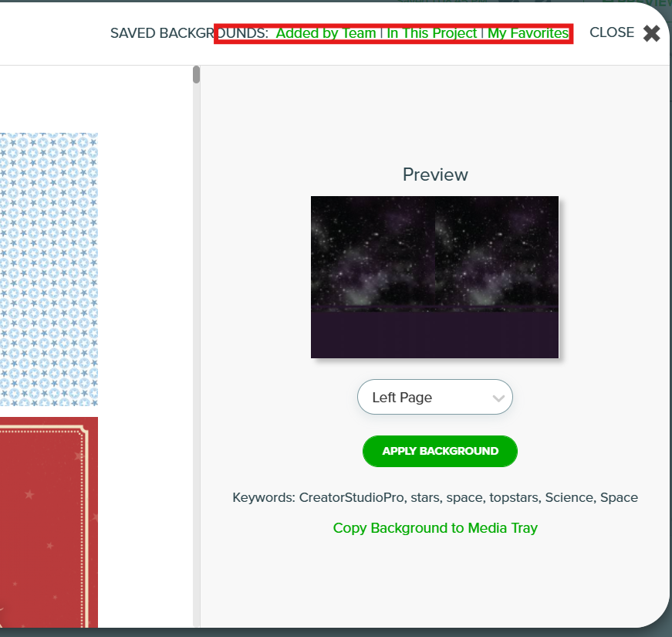The width and height of the screenshot is (672, 637).
Task: Choose the red starry bordered background
Action: point(49,522)
